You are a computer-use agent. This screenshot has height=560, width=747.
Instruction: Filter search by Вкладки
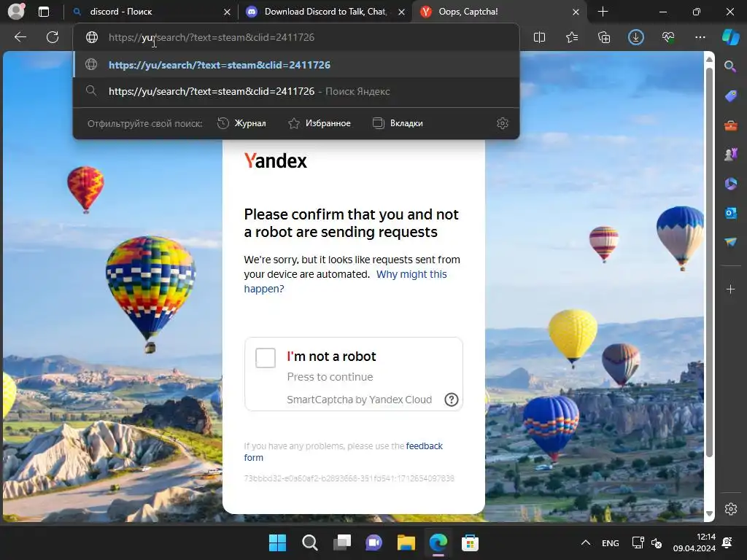(x=398, y=123)
